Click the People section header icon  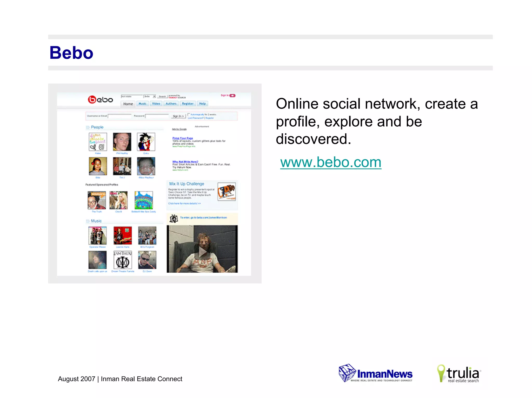click(x=88, y=127)
